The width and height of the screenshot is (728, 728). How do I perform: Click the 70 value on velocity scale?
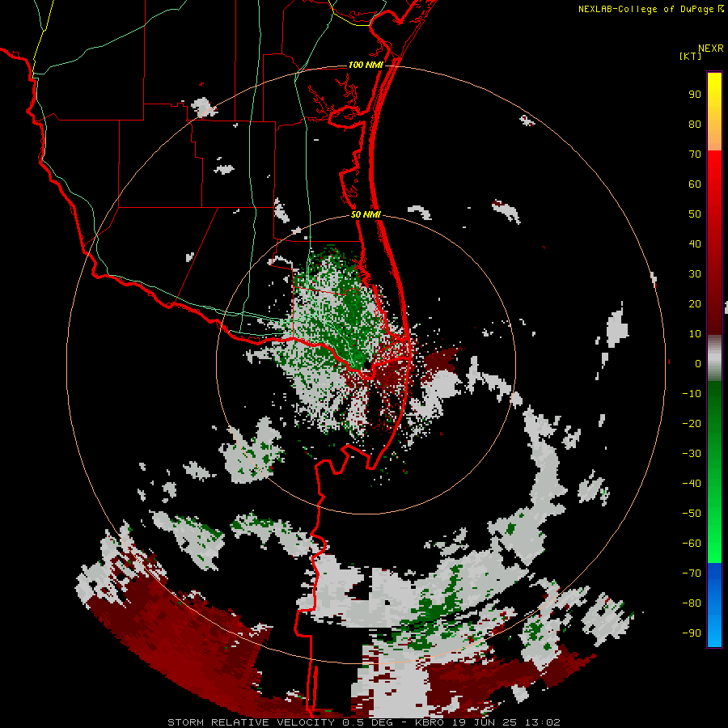695,154
